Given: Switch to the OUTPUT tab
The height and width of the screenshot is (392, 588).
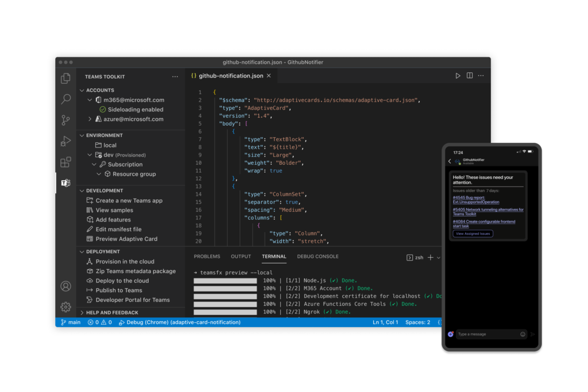Looking at the screenshot, I should click(241, 257).
